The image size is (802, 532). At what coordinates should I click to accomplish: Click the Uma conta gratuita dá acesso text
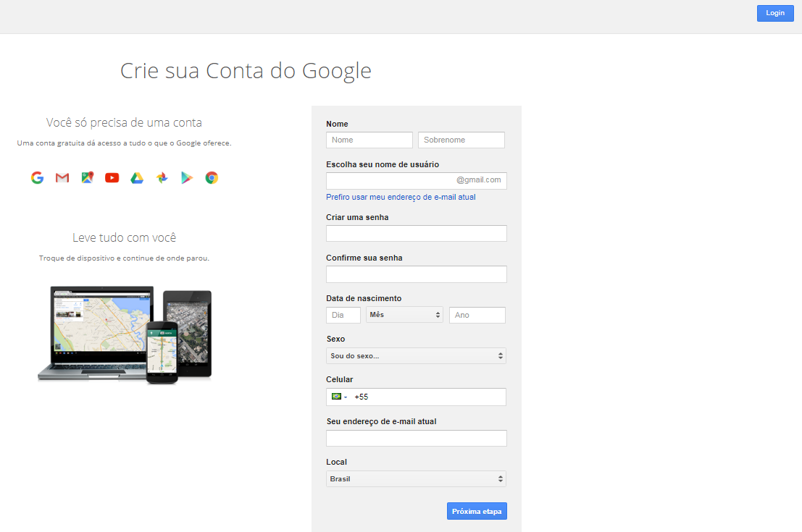coord(125,143)
